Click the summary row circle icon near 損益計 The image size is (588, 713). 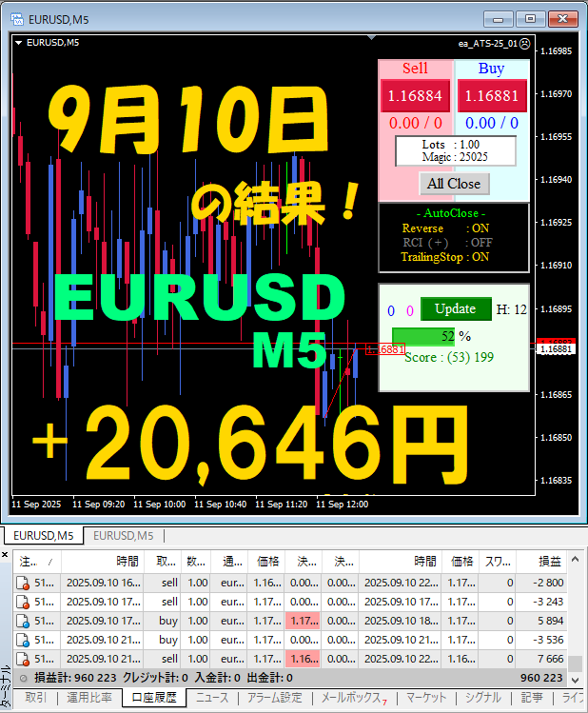click(23, 678)
